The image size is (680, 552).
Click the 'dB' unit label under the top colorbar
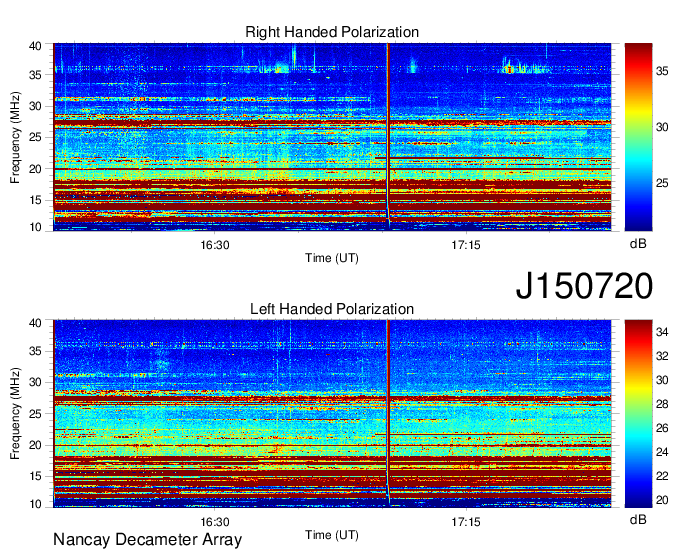coord(638,244)
